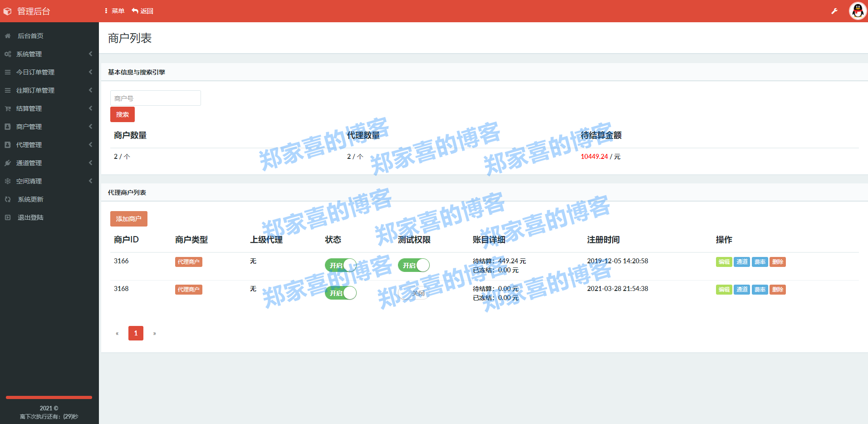Screen dimensions: 868x424
Task: Click the snowflake icon beside 空间清理
Action: tap(8, 181)
